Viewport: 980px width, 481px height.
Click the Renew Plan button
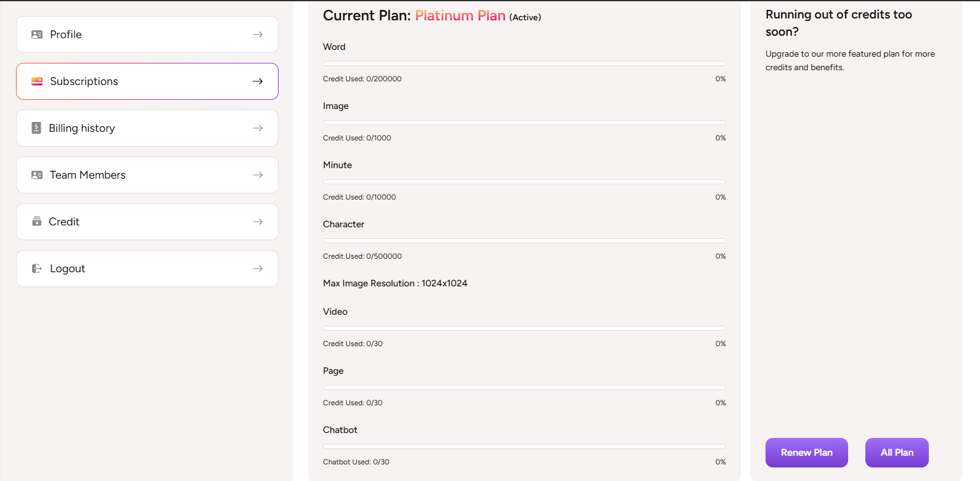point(806,453)
